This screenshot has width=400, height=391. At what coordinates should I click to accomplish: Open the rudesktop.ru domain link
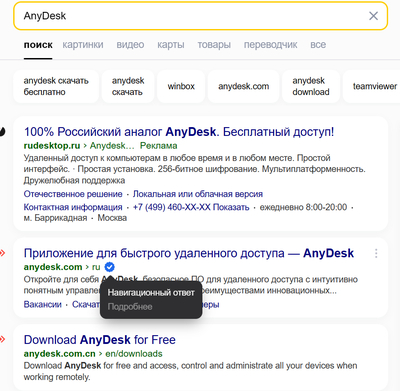[x=52, y=146]
